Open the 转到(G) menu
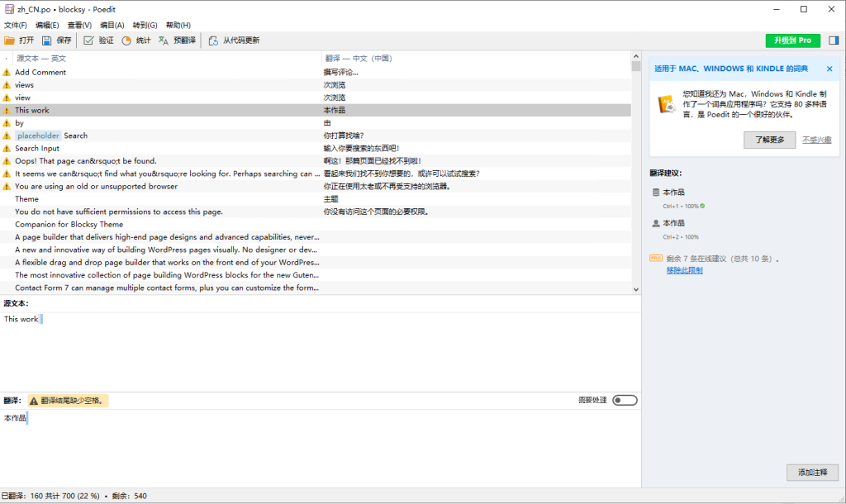This screenshot has height=504, width=846. click(x=145, y=25)
